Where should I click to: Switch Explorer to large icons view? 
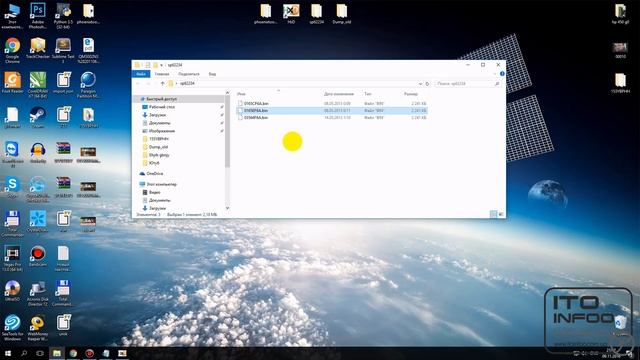coord(501,214)
